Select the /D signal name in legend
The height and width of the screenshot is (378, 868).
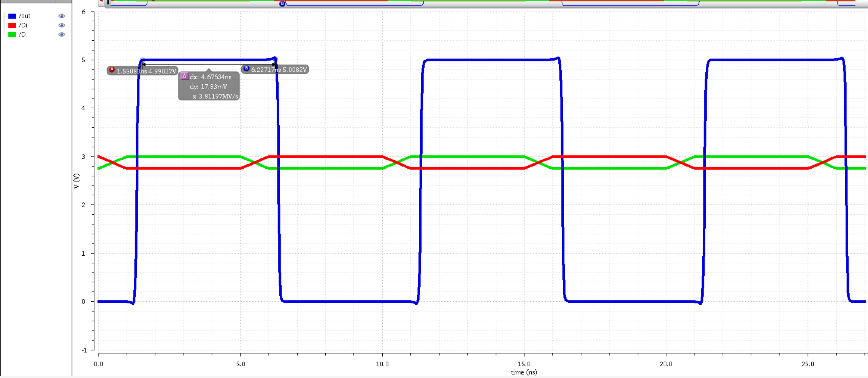coord(22,35)
